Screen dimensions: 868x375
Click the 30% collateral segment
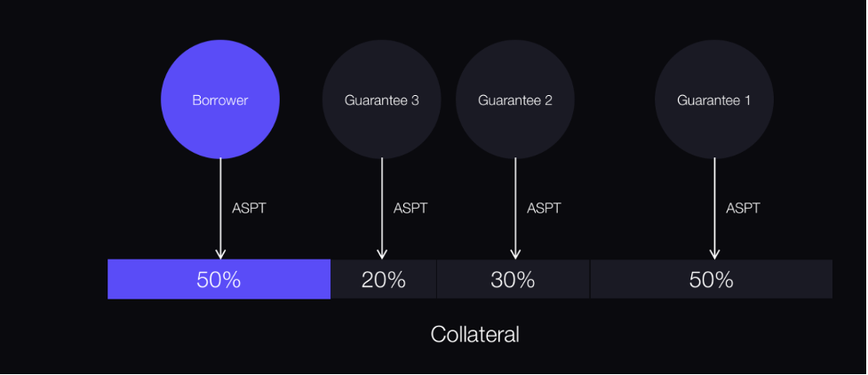(514, 279)
